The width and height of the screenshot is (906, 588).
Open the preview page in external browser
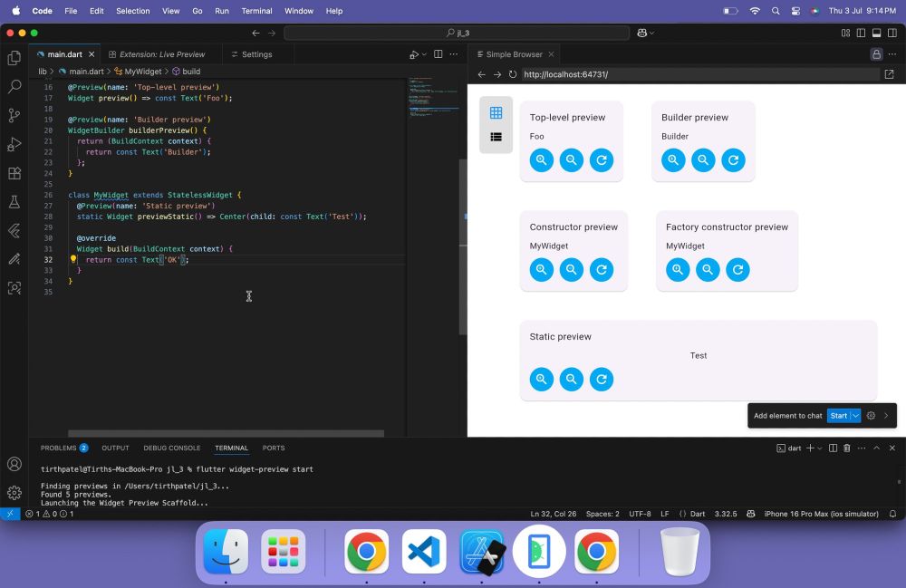[x=890, y=74]
